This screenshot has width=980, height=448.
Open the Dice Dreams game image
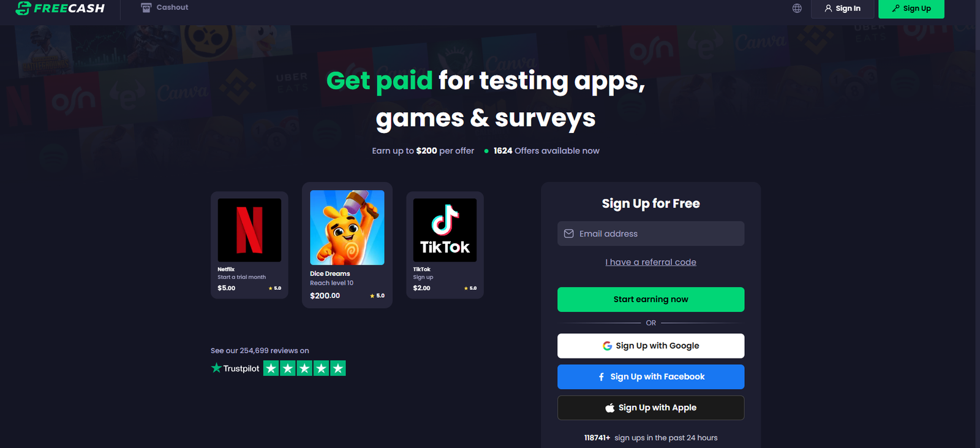347,227
